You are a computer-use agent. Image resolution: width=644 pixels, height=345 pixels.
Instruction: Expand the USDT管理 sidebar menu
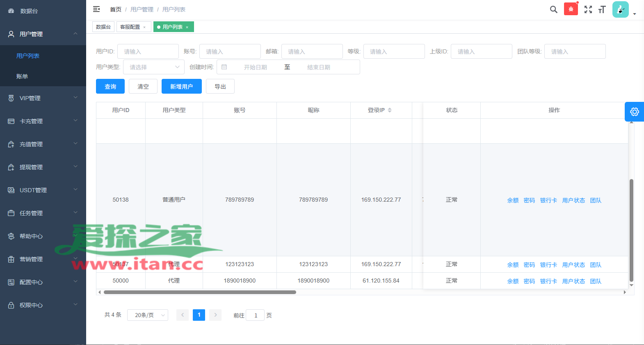click(x=43, y=190)
